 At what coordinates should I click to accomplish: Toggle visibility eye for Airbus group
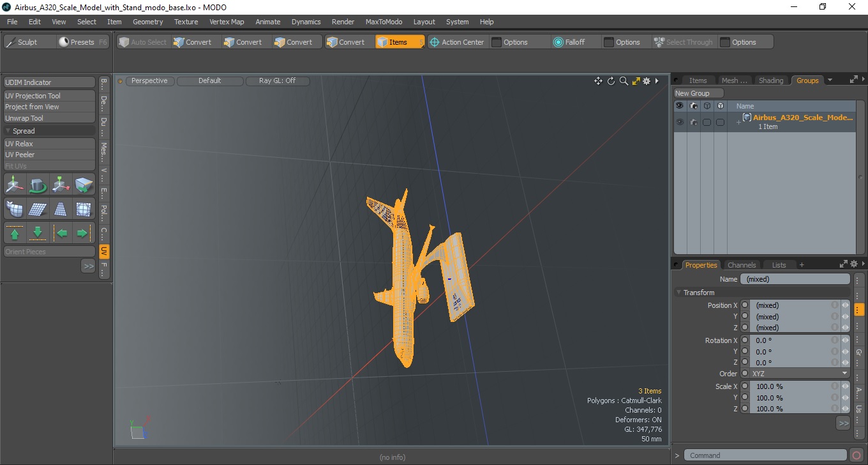point(680,122)
